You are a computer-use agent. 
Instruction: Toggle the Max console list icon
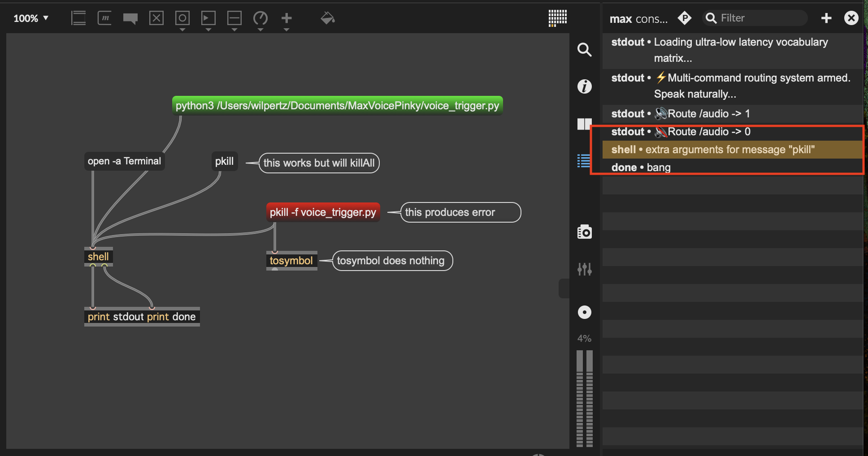[x=584, y=160]
